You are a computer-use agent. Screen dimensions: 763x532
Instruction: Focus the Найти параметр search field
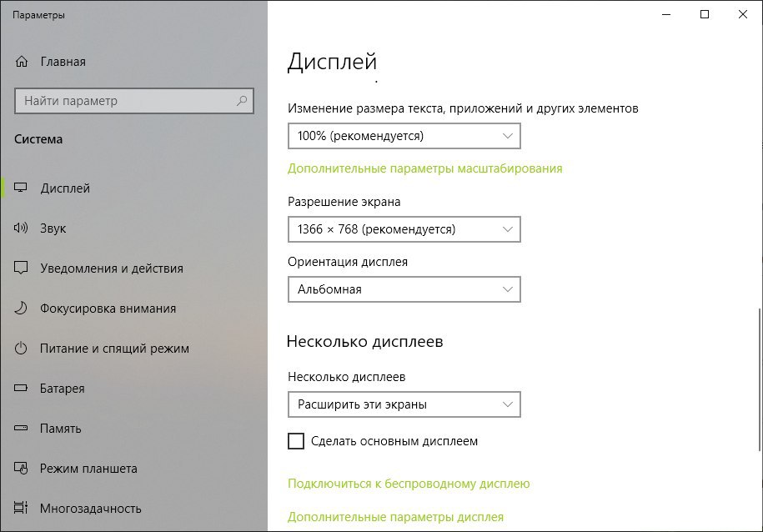pyautogui.click(x=134, y=101)
